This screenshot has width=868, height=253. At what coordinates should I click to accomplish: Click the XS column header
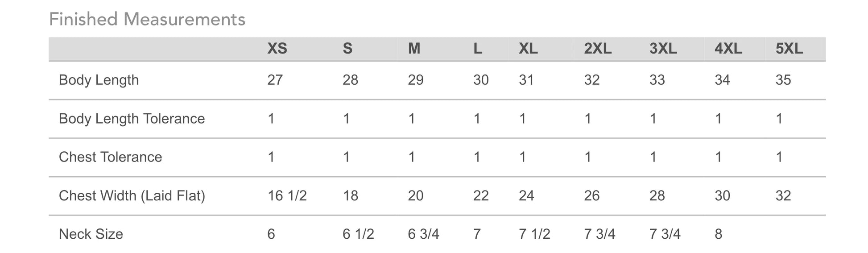click(277, 48)
